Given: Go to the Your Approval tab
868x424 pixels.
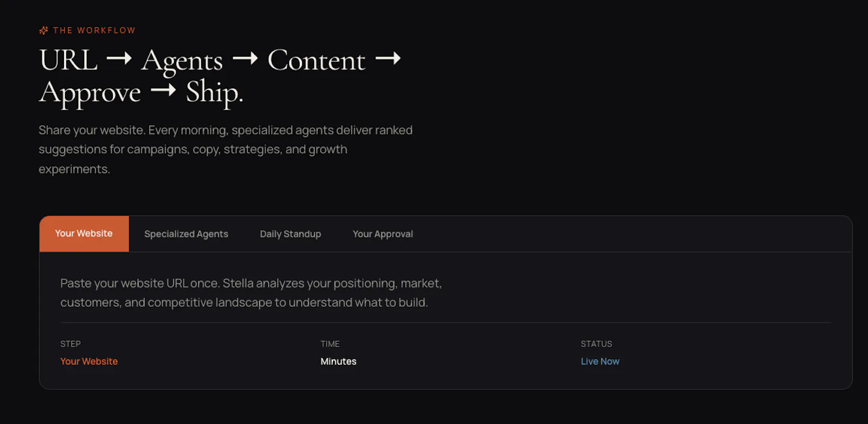Looking at the screenshot, I should tap(382, 234).
